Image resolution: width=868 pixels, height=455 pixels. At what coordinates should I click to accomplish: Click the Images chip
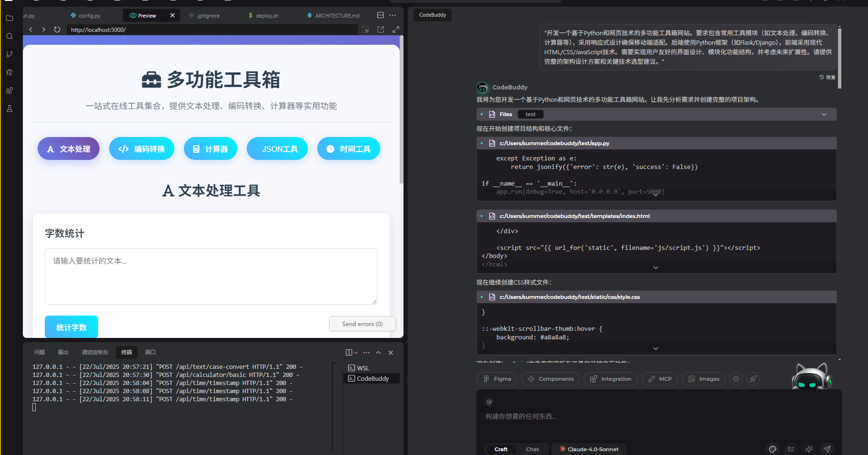tap(704, 379)
